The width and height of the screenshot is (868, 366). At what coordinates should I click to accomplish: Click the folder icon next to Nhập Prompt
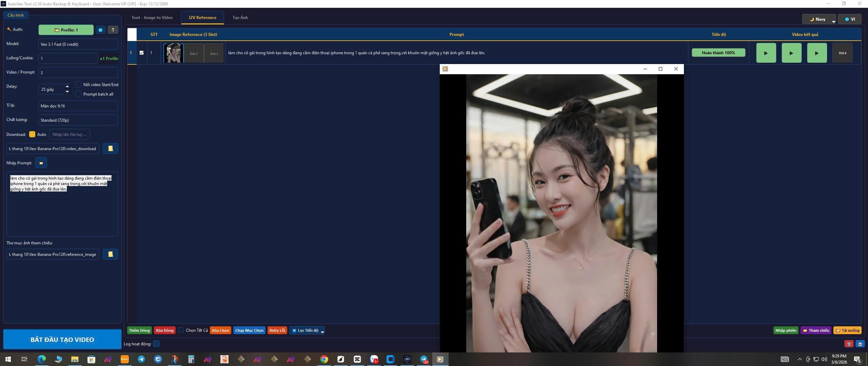(x=41, y=163)
